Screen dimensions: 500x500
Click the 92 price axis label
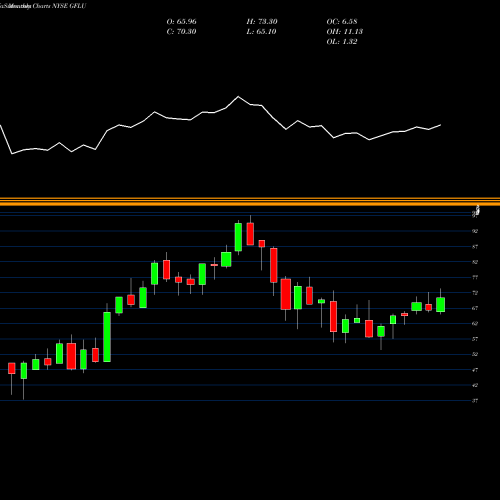(475, 231)
